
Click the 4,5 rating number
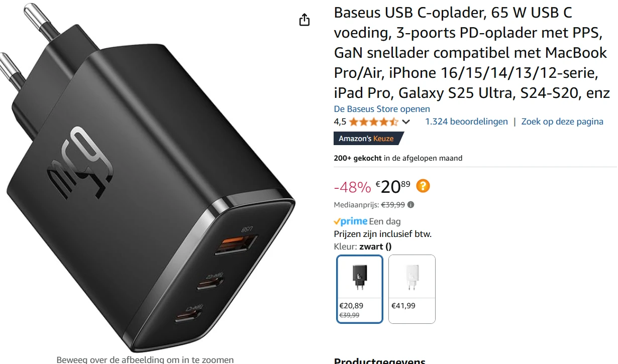(340, 122)
